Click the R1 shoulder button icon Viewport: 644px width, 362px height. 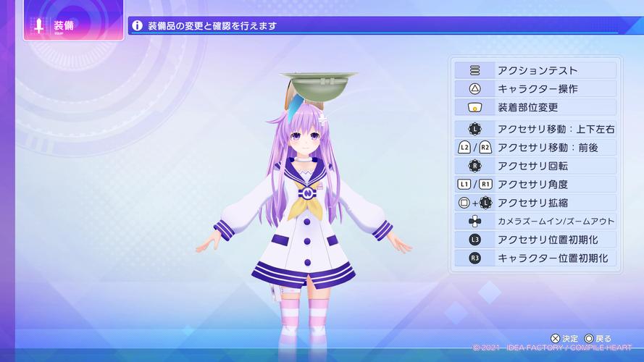click(485, 184)
